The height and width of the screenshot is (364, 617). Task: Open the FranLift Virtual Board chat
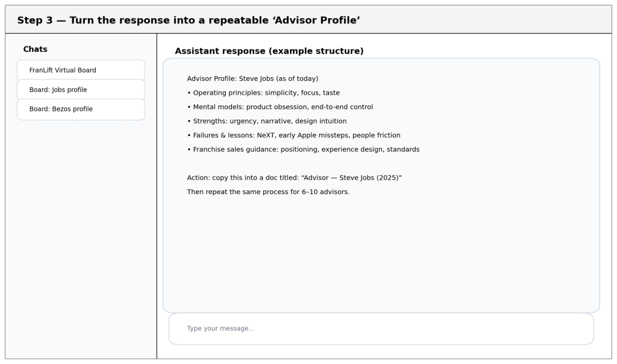[x=81, y=71]
